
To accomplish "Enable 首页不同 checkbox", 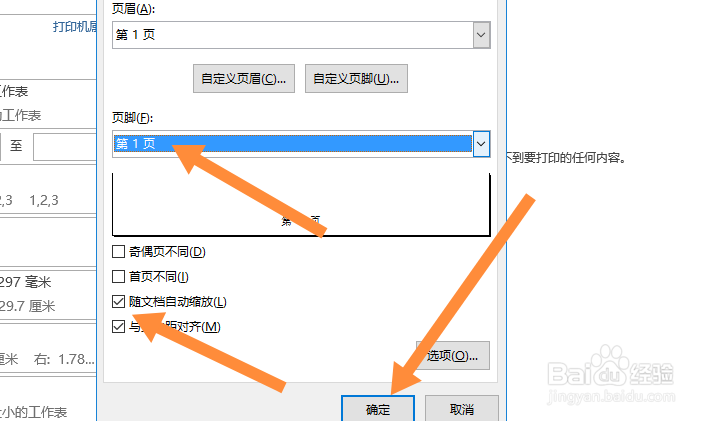I will tap(118, 277).
